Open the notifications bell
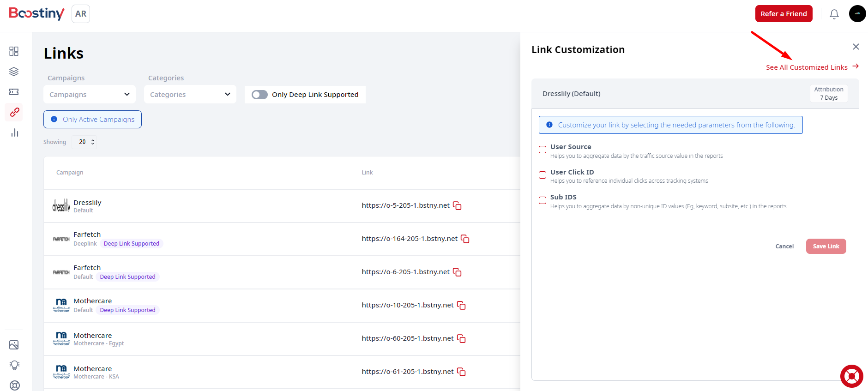Screen dimensions: 868x391 coord(834,14)
